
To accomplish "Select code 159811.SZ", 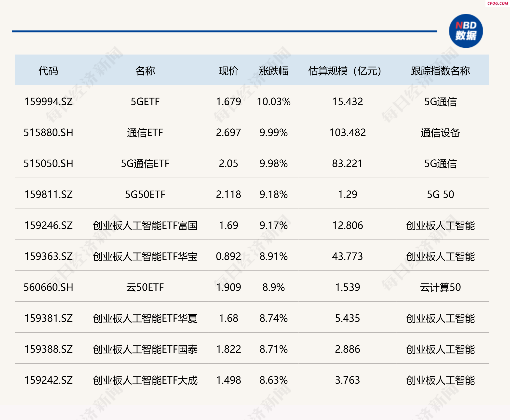I will (48, 195).
